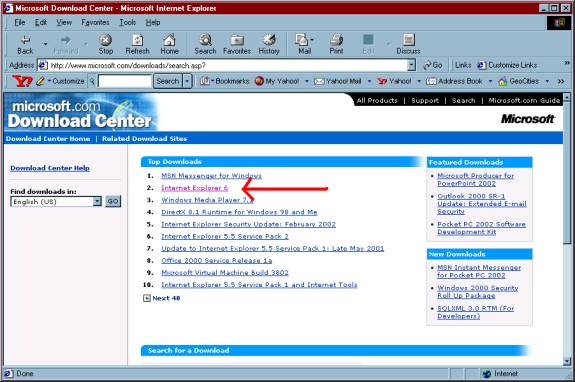575x382 pixels.
Task: Open GeoCities in Yahoo toolbar
Action: click(x=519, y=81)
